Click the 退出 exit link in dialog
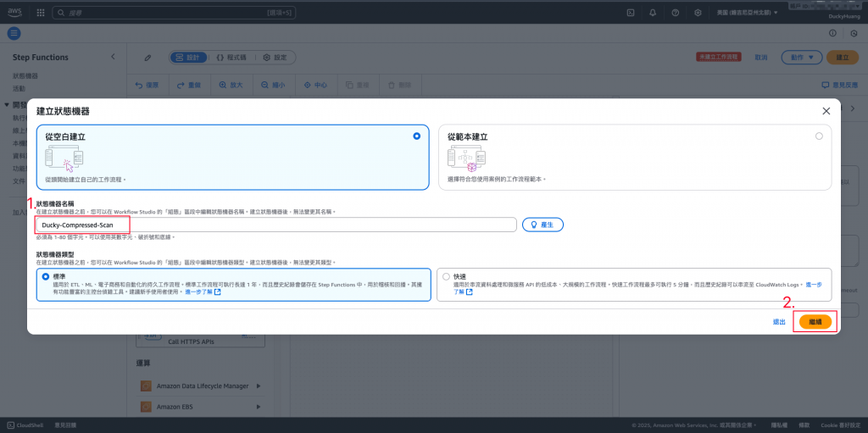 [x=779, y=322]
